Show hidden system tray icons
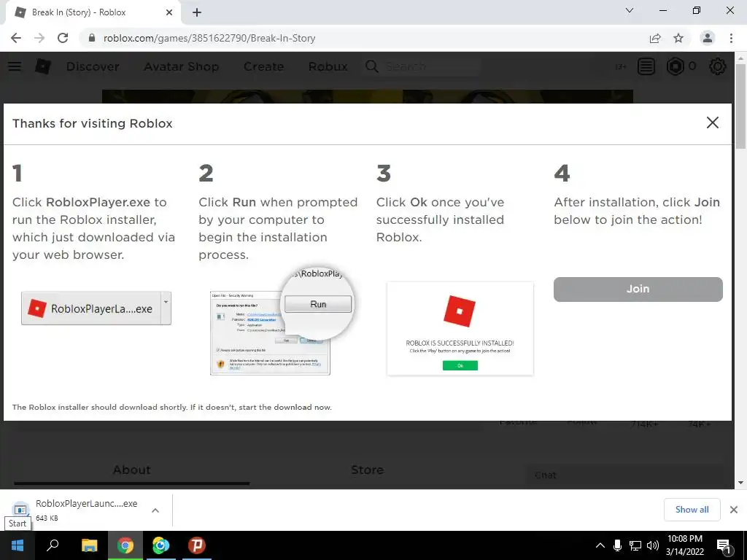 (x=600, y=545)
